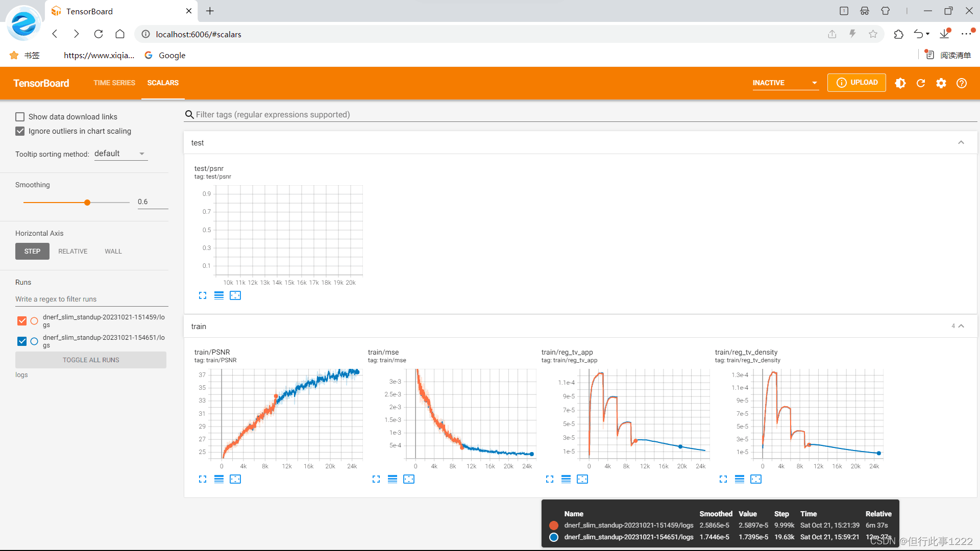Reload data with the refresh icon
Viewport: 980px width, 551px height.
921,83
